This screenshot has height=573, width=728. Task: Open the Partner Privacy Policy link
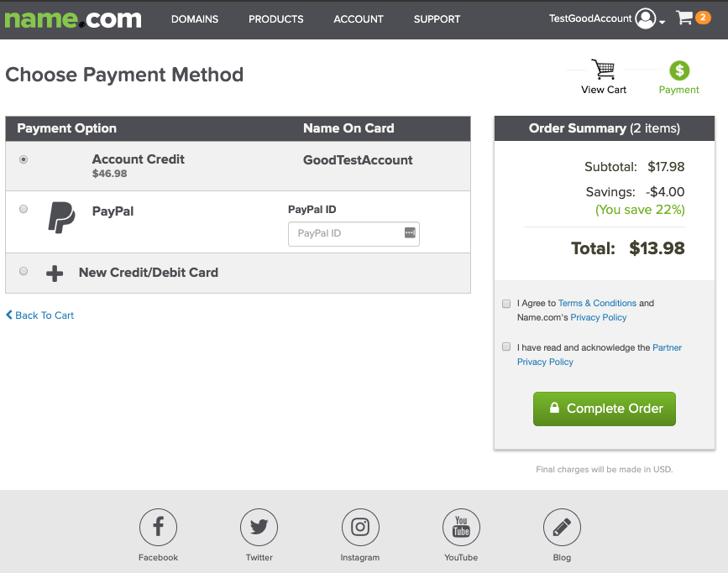(x=600, y=355)
